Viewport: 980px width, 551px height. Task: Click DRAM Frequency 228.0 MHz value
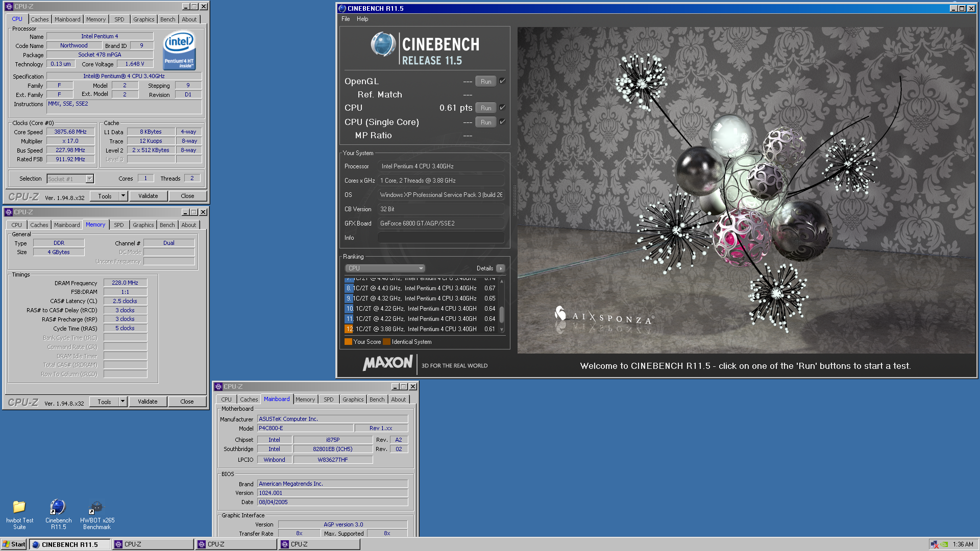[x=125, y=283]
